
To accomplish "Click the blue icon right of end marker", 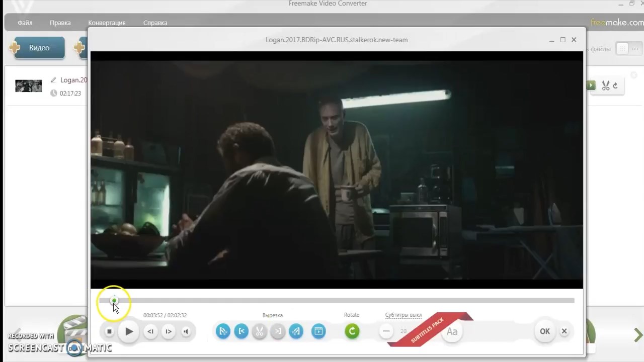I will (296, 331).
